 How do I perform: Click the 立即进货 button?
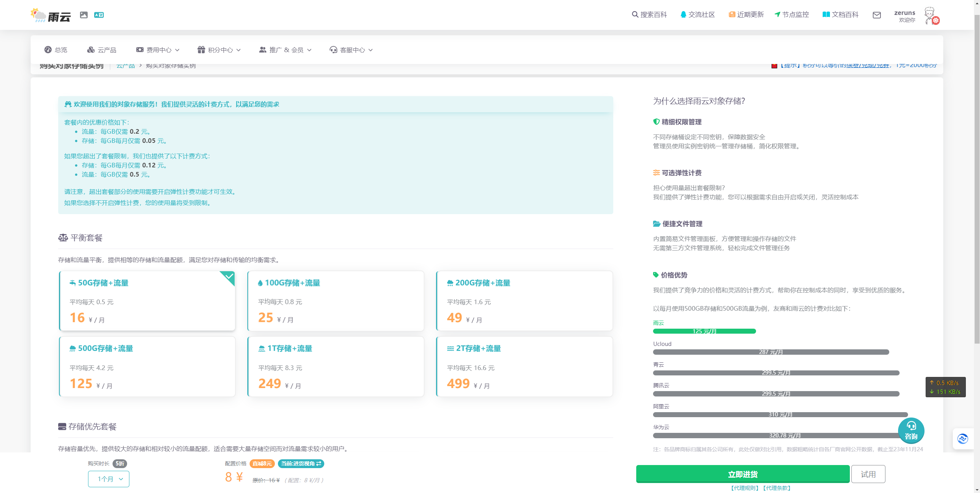point(743,474)
